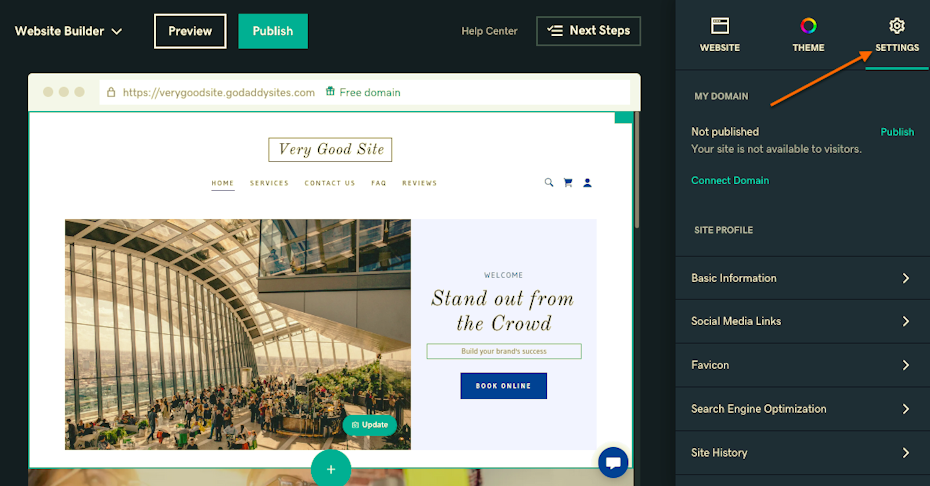
Task: Expand the Social Media Links section
Action: pos(802,321)
